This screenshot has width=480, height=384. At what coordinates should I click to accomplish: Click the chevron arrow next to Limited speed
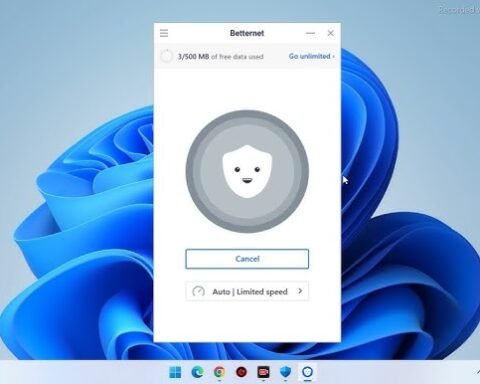300,291
